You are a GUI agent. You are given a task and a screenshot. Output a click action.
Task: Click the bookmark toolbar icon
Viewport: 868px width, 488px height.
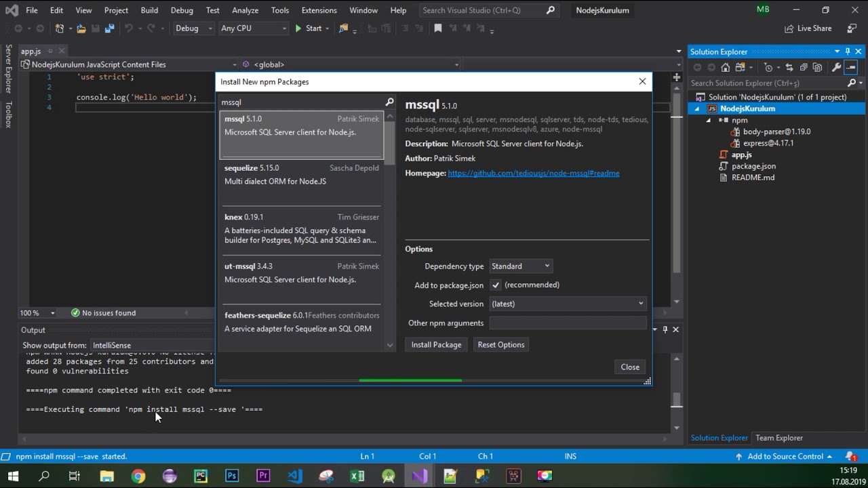click(x=438, y=28)
